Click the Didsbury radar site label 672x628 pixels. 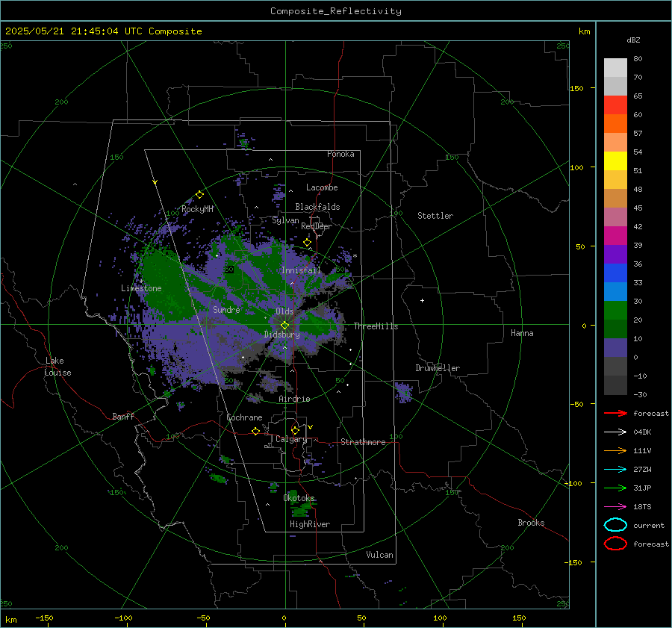(x=281, y=335)
